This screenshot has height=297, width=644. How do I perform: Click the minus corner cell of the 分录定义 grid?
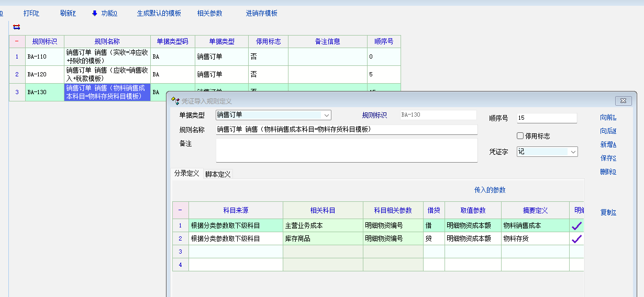181,210
